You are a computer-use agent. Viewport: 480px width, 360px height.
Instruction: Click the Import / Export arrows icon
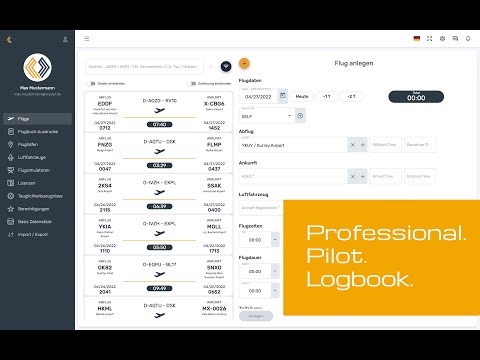(x=11, y=234)
